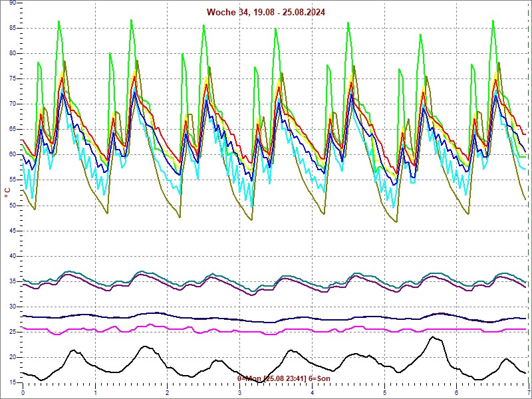Select day 3 label on the horizontal axis

pyautogui.click(x=240, y=393)
